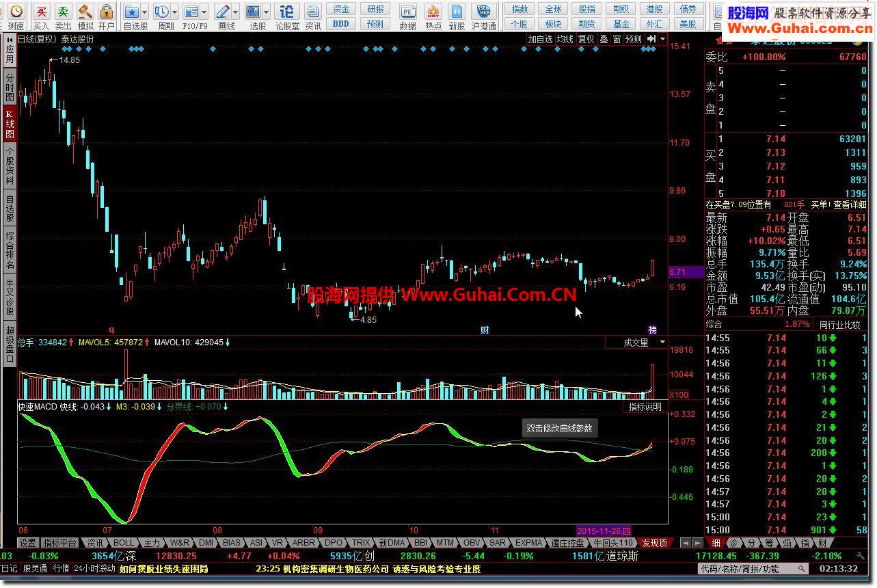The height and width of the screenshot is (588, 877).
Task: Toggle the 叠 overlay button in chart header
Action: point(604,39)
